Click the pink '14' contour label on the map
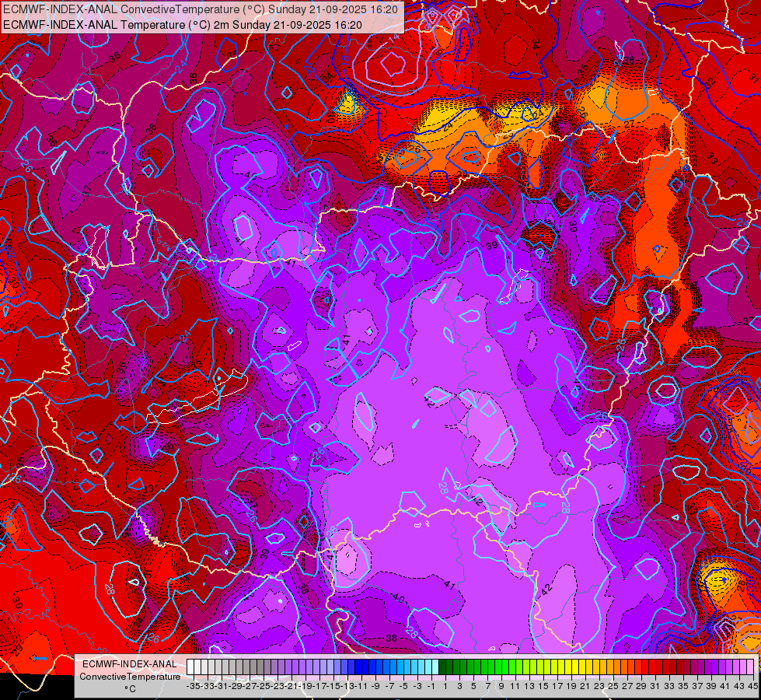This screenshot has height=700, width=761. tap(394, 38)
